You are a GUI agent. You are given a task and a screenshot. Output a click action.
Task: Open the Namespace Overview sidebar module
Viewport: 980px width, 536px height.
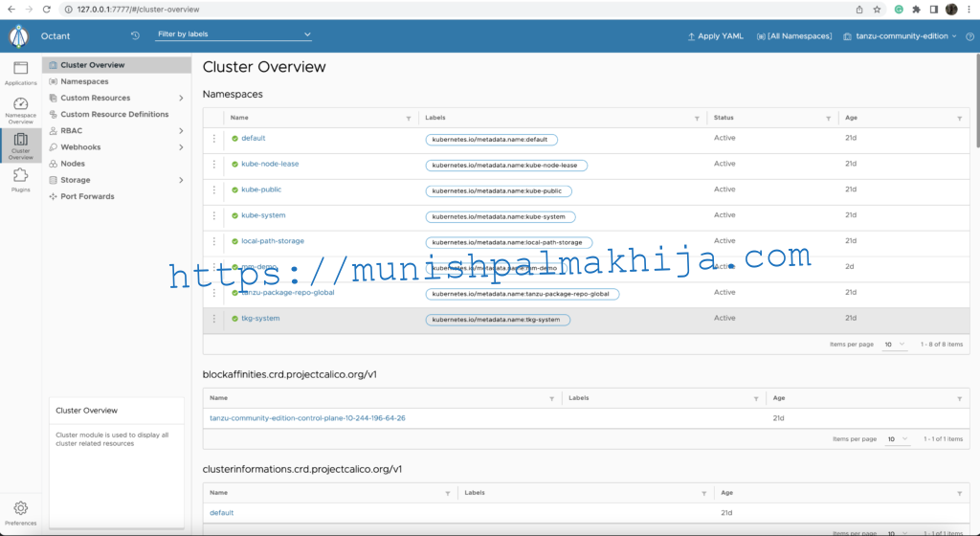point(21,111)
